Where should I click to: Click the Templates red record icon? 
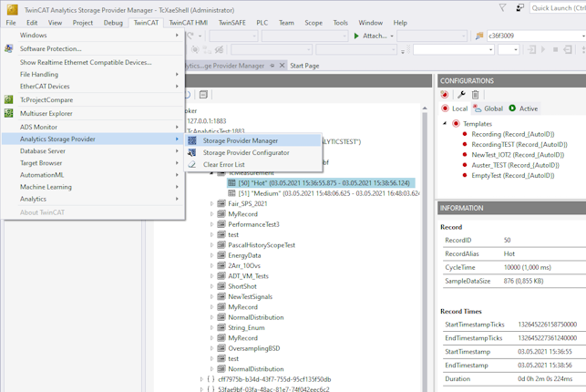click(x=456, y=124)
